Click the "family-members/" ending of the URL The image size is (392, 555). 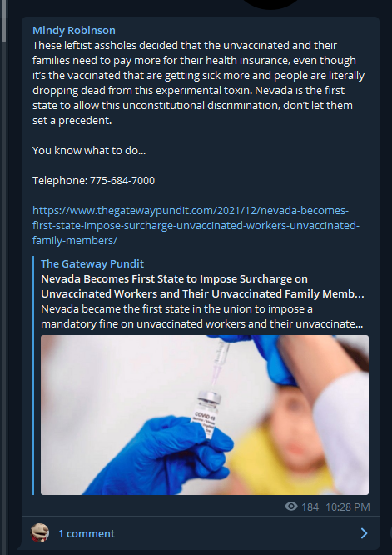(x=75, y=241)
